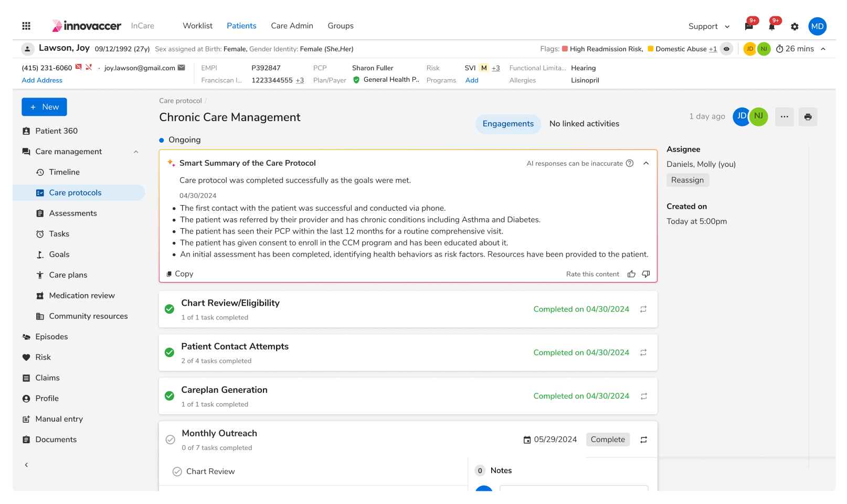Click the MD user avatar

(x=817, y=26)
